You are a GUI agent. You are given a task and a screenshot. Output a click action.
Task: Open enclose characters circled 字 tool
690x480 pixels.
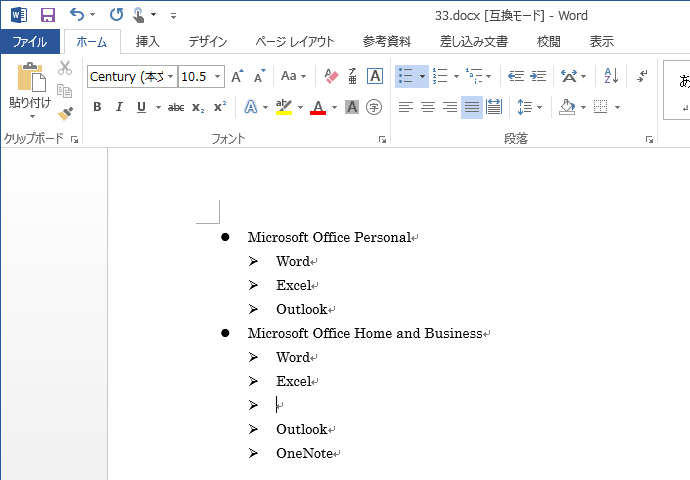tap(374, 107)
